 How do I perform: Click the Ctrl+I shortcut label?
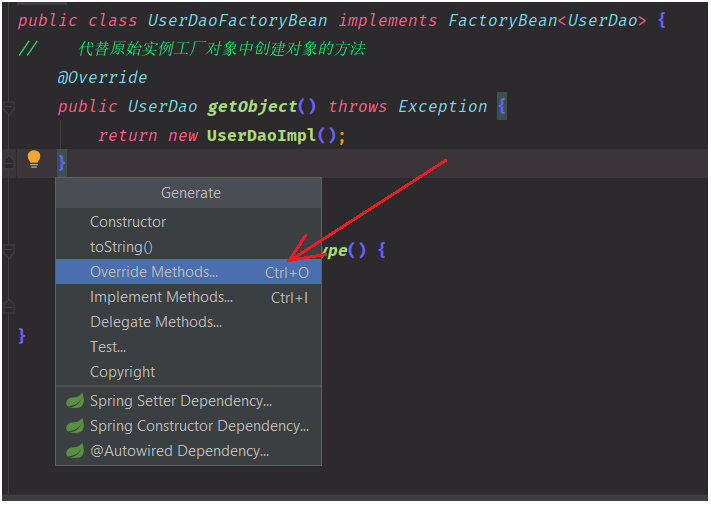click(289, 298)
